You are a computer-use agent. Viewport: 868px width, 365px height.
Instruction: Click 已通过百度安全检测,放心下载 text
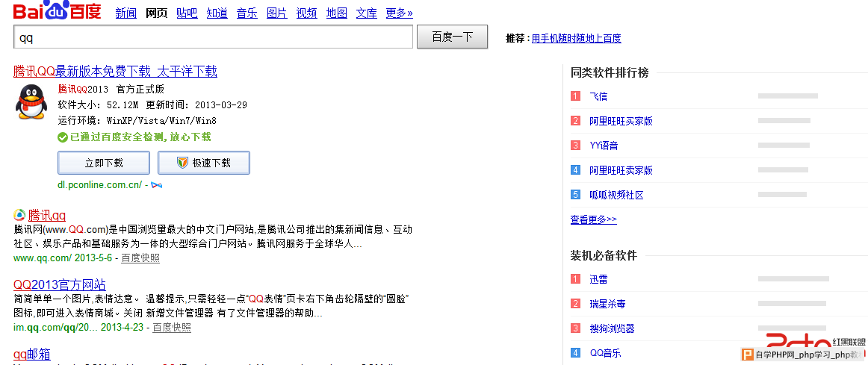[140, 137]
